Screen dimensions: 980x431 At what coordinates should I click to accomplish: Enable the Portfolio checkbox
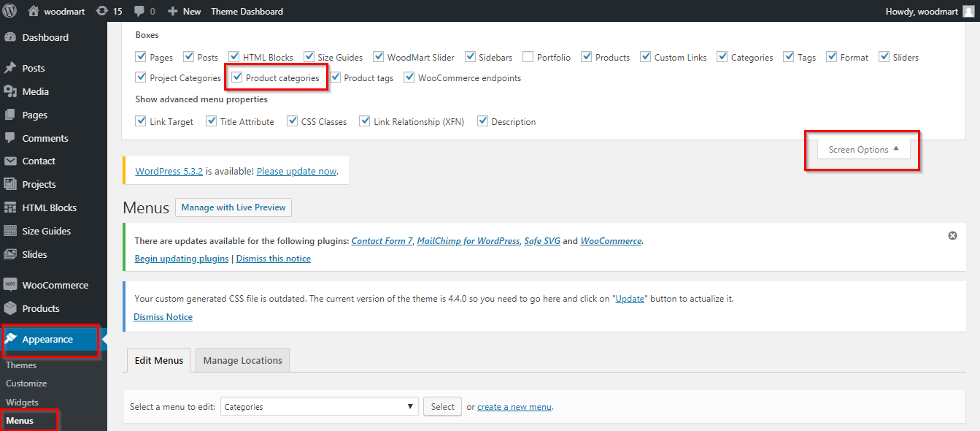tap(528, 56)
